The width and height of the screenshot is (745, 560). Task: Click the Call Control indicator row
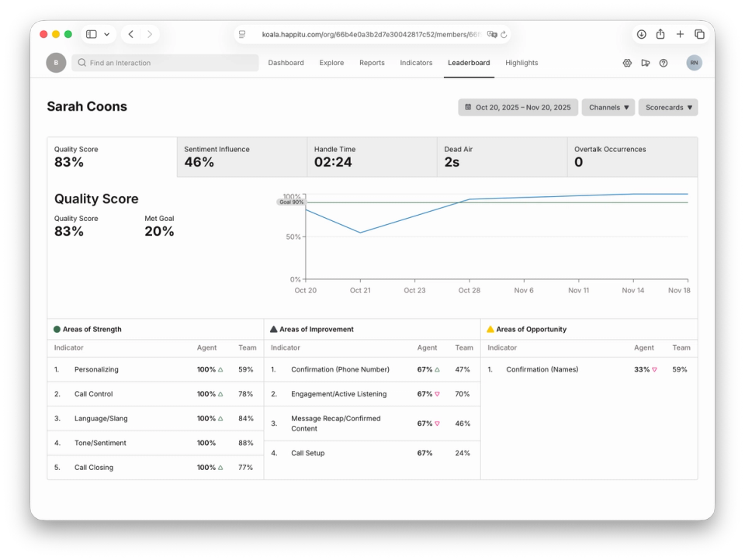tap(155, 394)
